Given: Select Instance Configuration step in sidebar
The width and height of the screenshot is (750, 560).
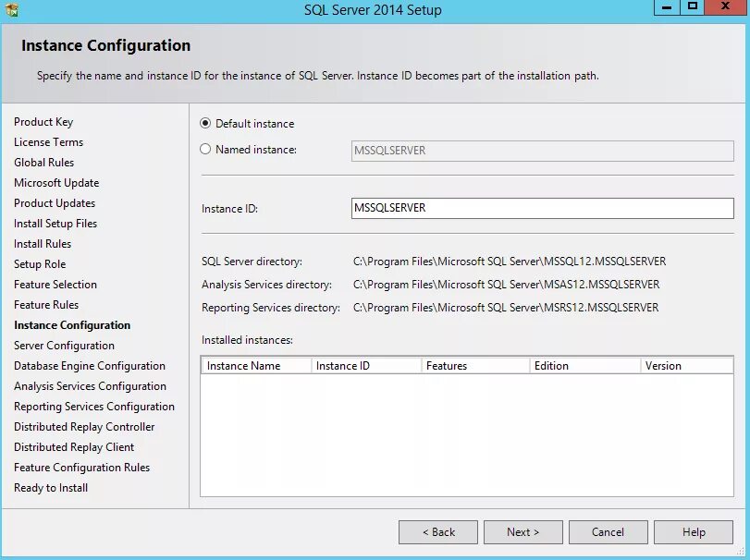Looking at the screenshot, I should 72,325.
